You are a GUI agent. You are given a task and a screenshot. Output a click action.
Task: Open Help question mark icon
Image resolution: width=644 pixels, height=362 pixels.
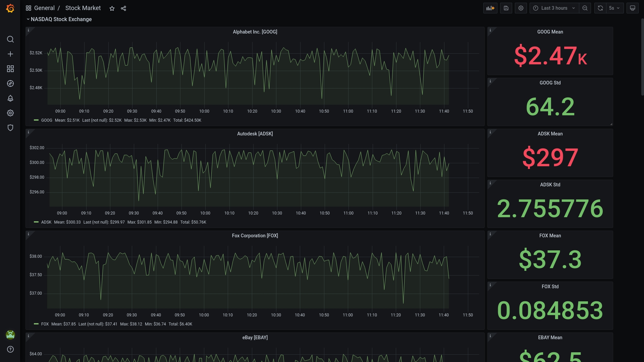(10, 349)
